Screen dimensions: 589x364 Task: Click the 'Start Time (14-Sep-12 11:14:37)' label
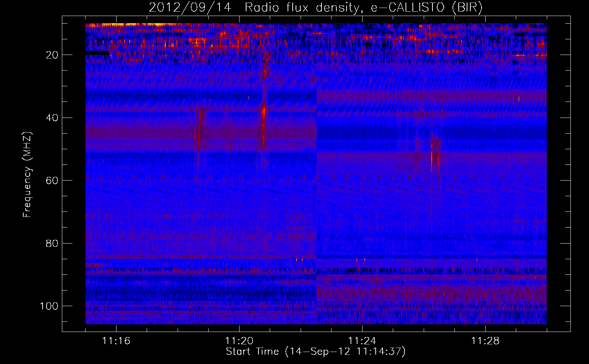316,352
